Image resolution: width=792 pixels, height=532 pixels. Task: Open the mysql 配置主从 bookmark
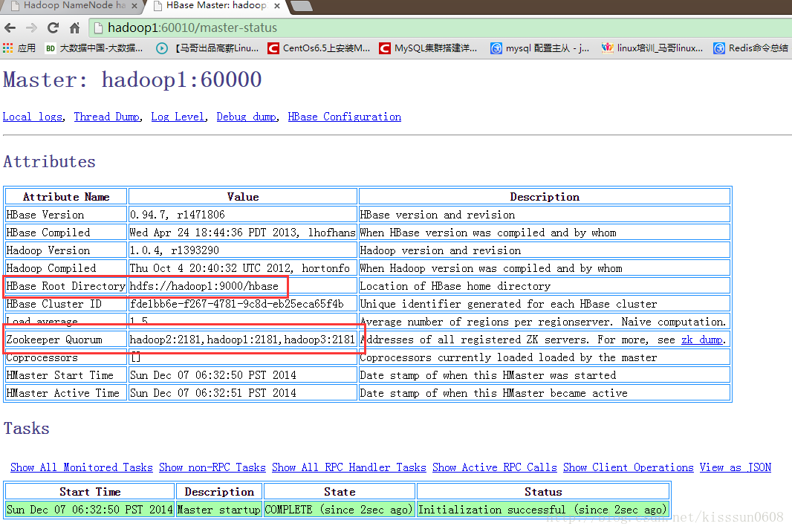(540, 48)
